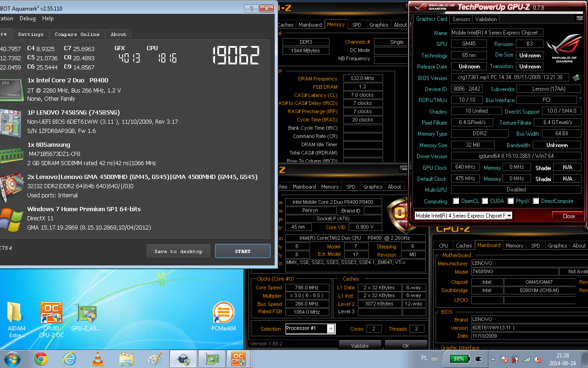The height and width of the screenshot is (368, 588).
Task: Switch to the CPU-Z OC taskbar button
Action: click(x=238, y=358)
